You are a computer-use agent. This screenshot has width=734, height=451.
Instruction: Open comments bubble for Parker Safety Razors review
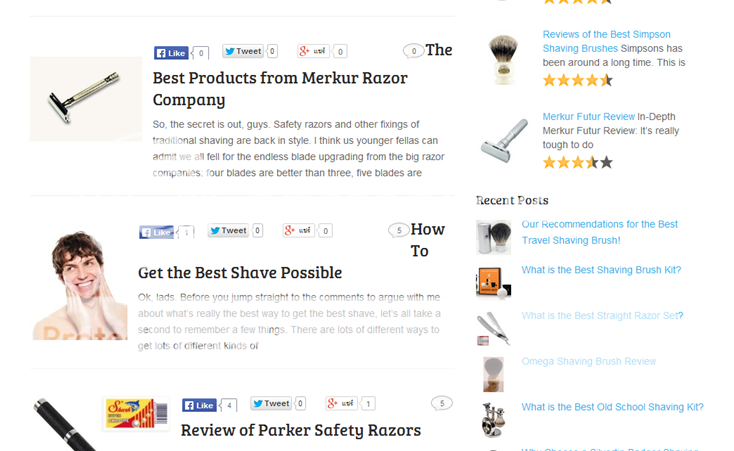[441, 403]
